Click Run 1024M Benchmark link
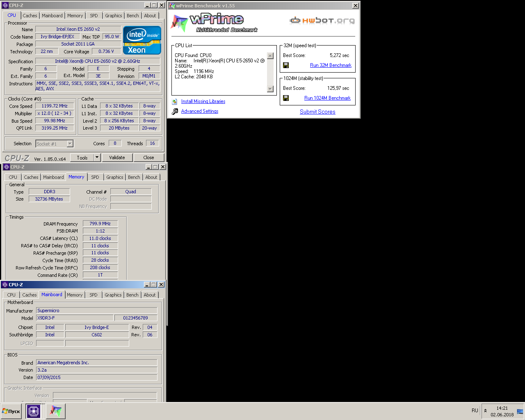Viewport: 525px width, 420px height. coord(327,98)
